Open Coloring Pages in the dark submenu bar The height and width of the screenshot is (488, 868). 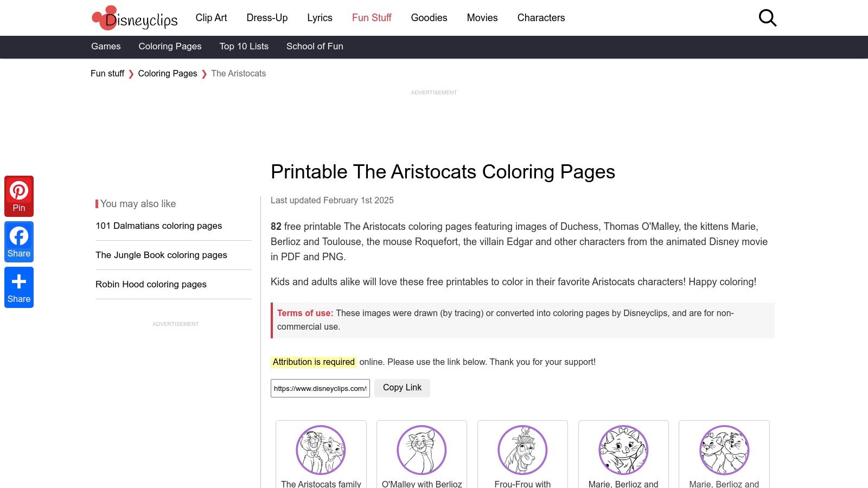170,47
